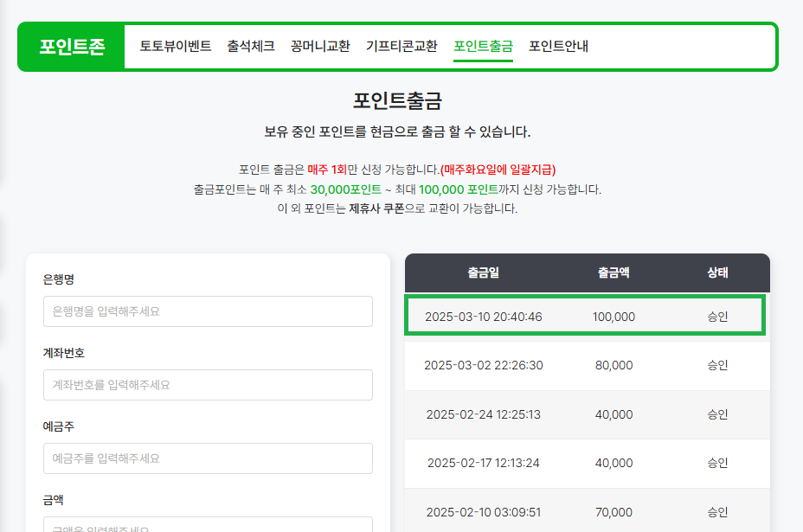Focus the 은행명 input field
803x532 pixels.
pyautogui.click(x=208, y=311)
